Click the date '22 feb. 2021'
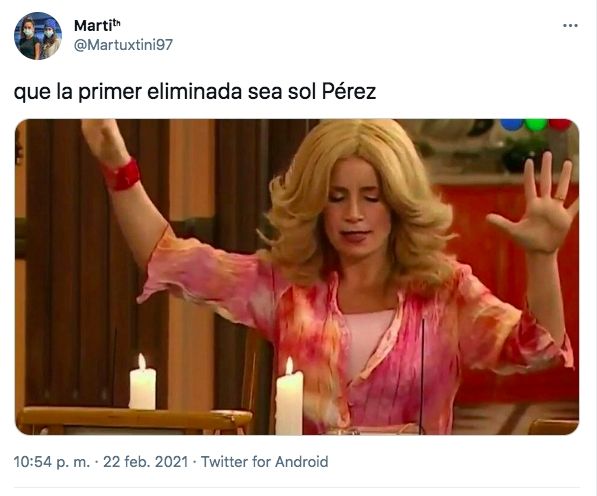 pyautogui.click(x=146, y=462)
